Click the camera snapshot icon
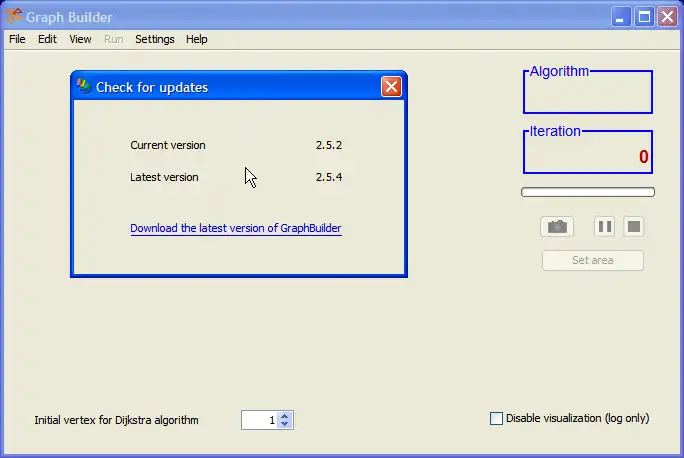The width and height of the screenshot is (684, 458). pos(557,226)
